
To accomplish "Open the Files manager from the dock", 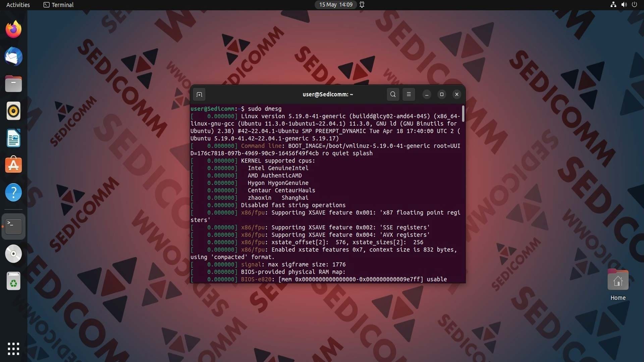I will 13,84.
